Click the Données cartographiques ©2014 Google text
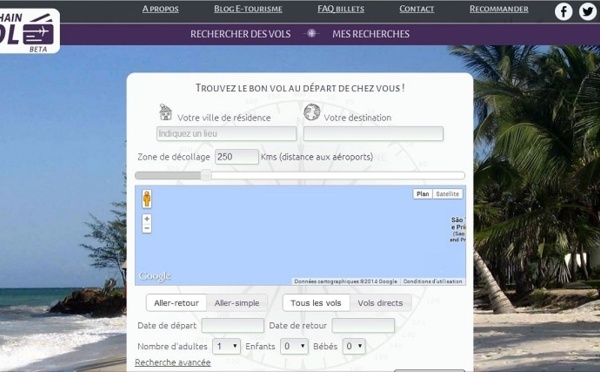The image size is (600, 372). coord(346,281)
